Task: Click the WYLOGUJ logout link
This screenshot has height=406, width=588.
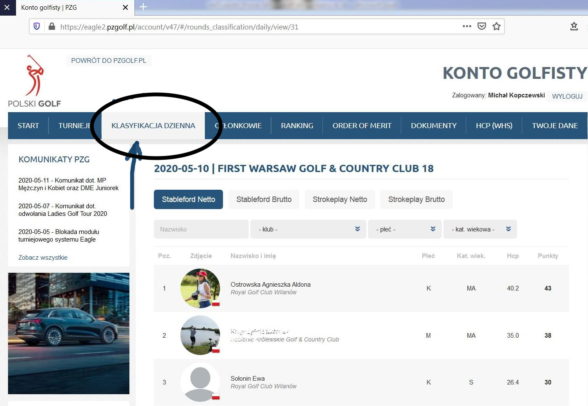Action: [x=567, y=96]
